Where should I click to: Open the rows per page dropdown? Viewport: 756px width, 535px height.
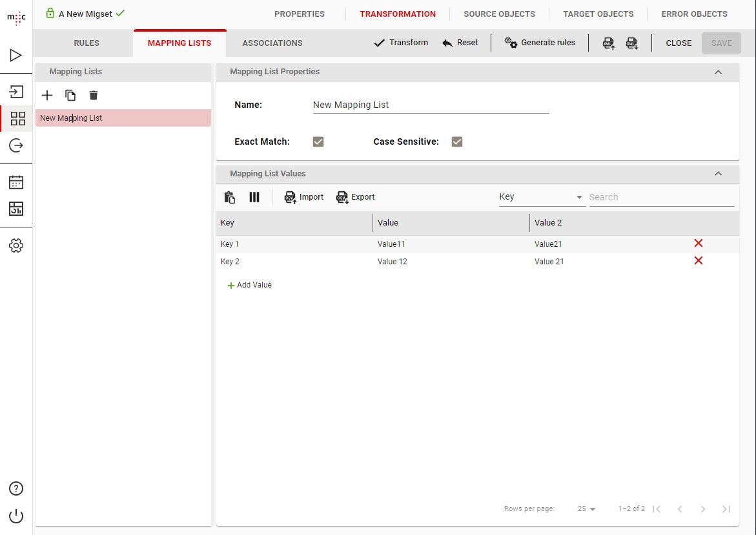point(586,509)
